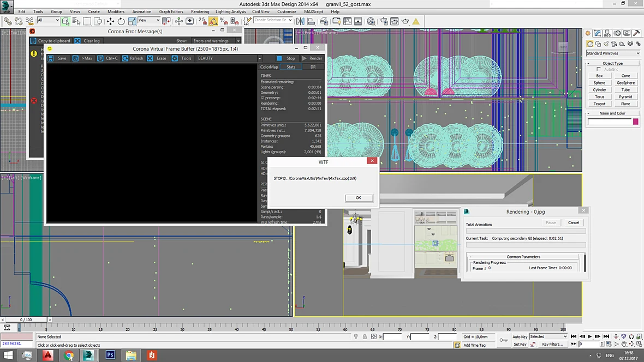This screenshot has width=644, height=362.
Task: Open the Utilities hammer panel tab
Action: [636, 33]
